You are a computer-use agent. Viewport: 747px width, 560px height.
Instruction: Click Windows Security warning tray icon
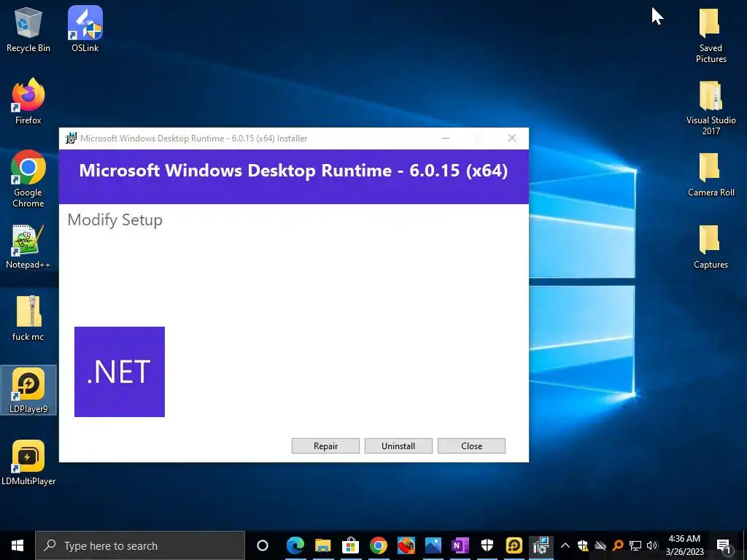[583, 545]
